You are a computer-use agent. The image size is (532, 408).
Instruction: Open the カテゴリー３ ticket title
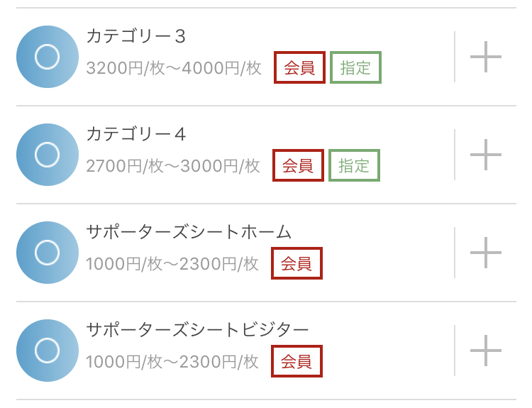coord(136,36)
